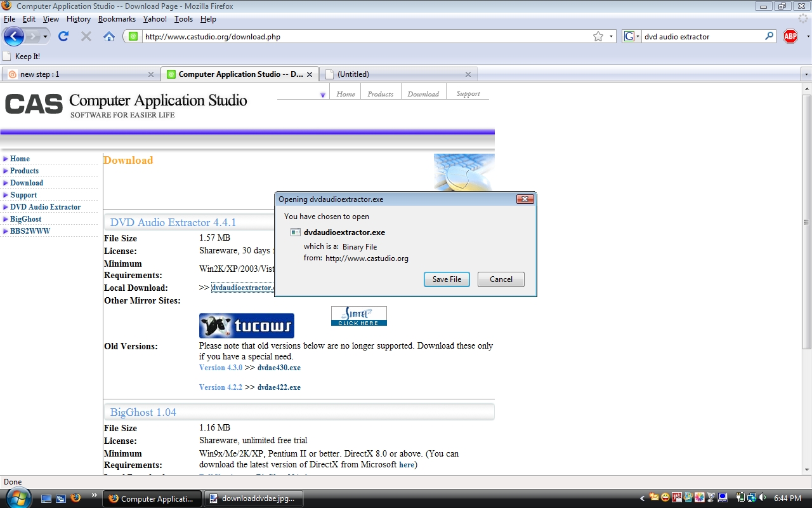The height and width of the screenshot is (508, 812).
Task: Click the new mail envelope tray icon
Action: 654,497
